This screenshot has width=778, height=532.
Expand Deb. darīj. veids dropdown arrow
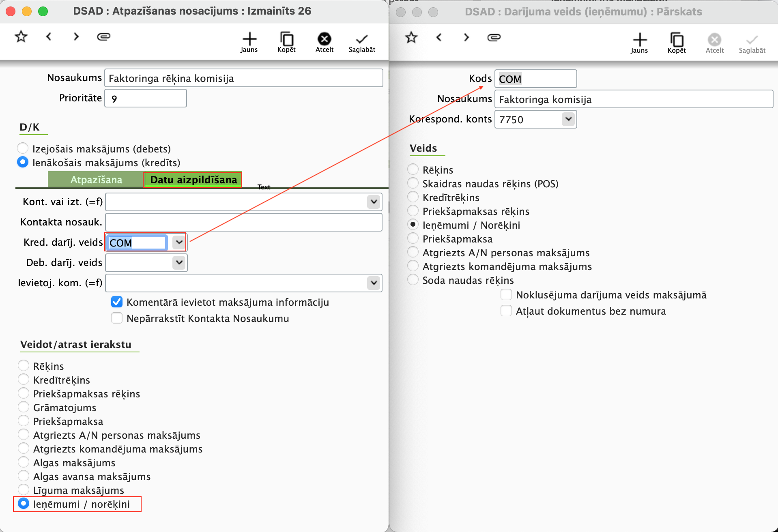179,262
